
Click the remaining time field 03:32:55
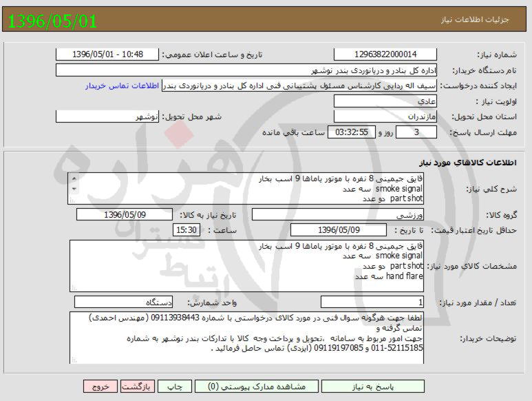pos(351,132)
